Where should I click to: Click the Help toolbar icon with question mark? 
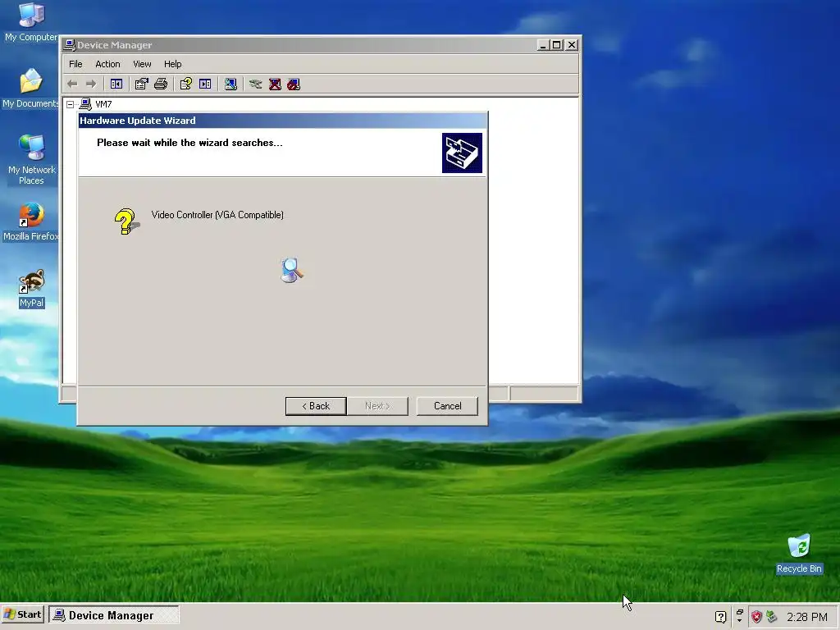(x=186, y=84)
